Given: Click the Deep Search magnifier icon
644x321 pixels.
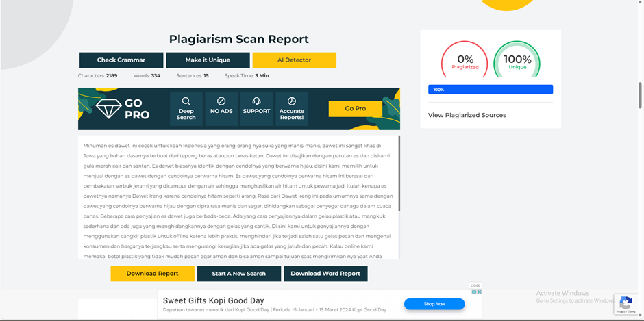Looking at the screenshot, I should click(x=186, y=101).
